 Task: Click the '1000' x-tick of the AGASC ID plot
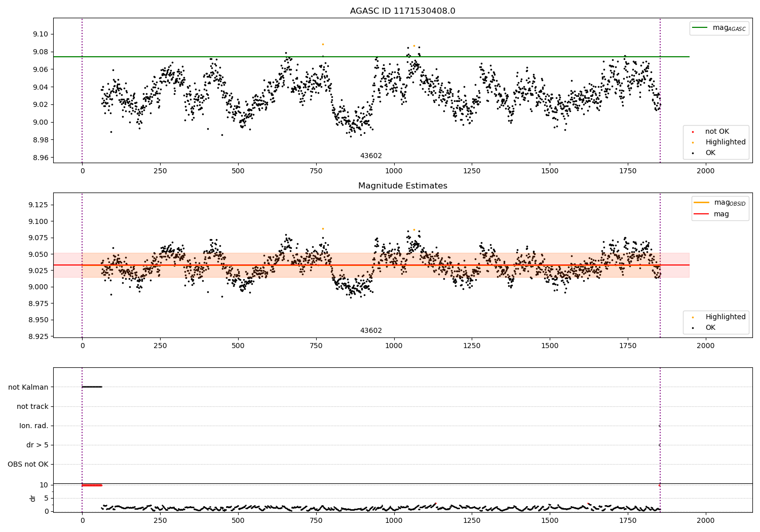point(394,171)
